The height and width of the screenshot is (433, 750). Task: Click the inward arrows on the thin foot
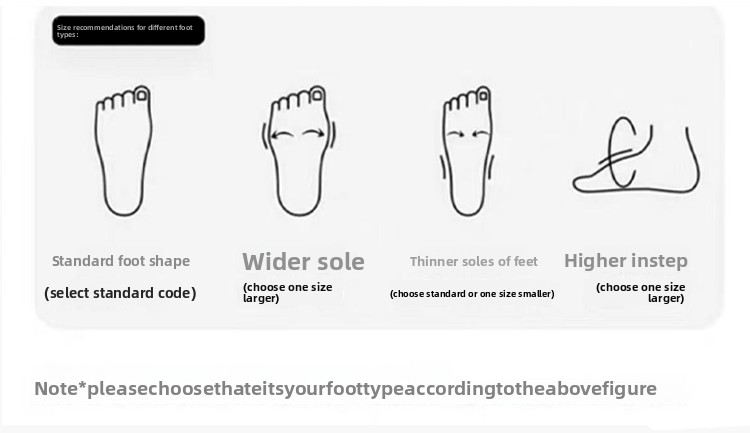pos(468,133)
